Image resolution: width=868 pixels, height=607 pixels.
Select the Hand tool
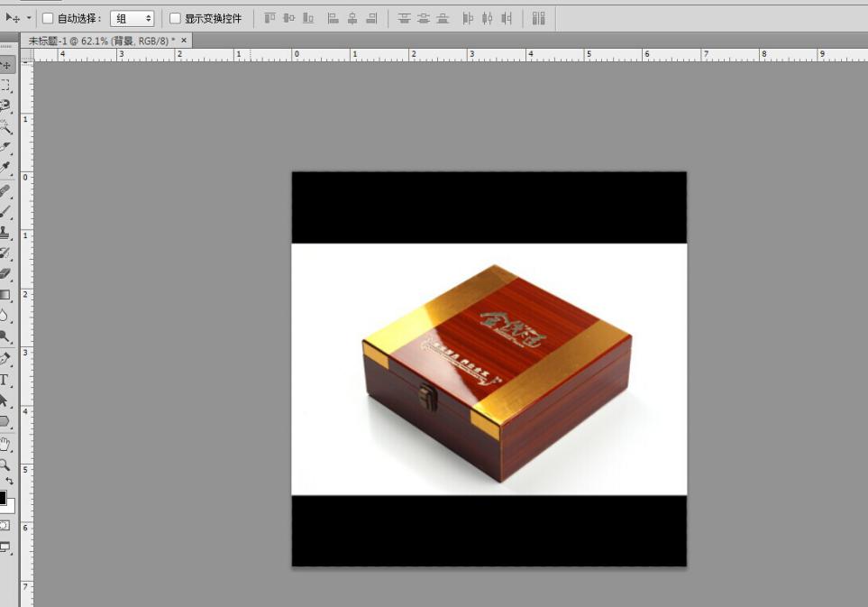point(5,443)
